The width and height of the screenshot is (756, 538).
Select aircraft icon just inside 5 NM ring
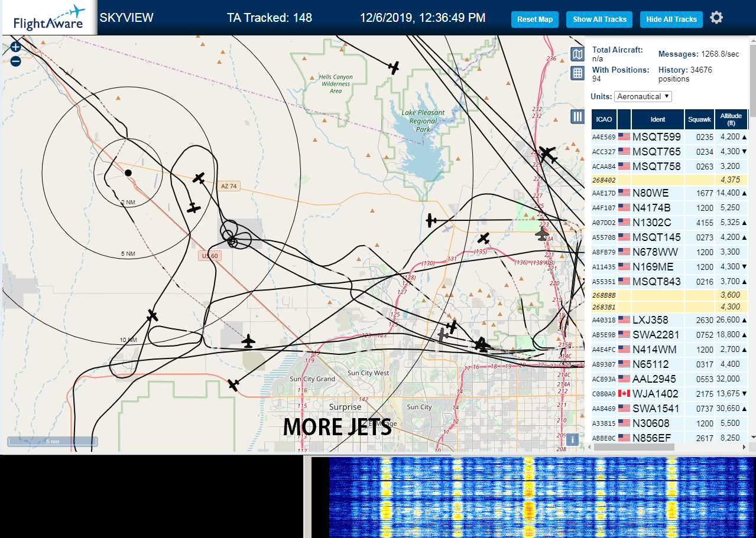(x=193, y=208)
